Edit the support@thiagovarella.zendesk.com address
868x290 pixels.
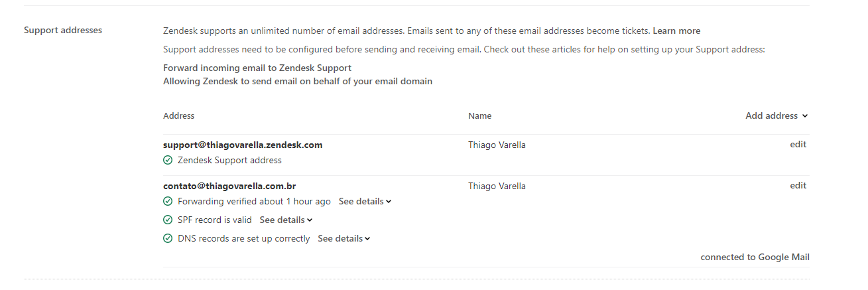798,145
